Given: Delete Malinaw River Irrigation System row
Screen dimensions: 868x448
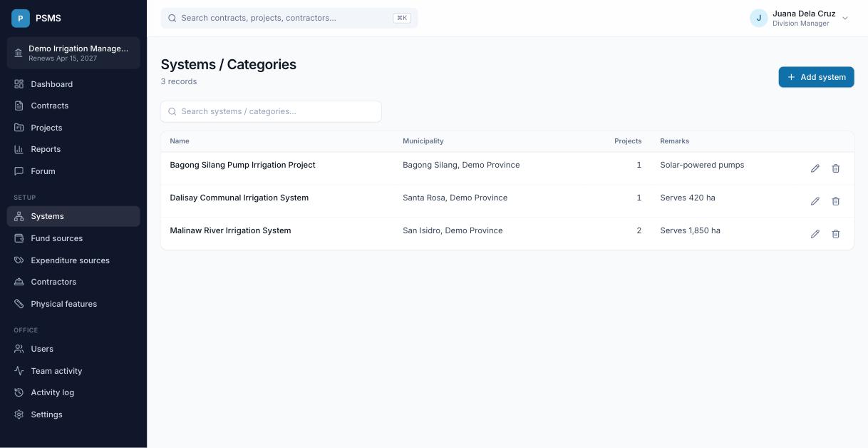Looking at the screenshot, I should [x=836, y=234].
